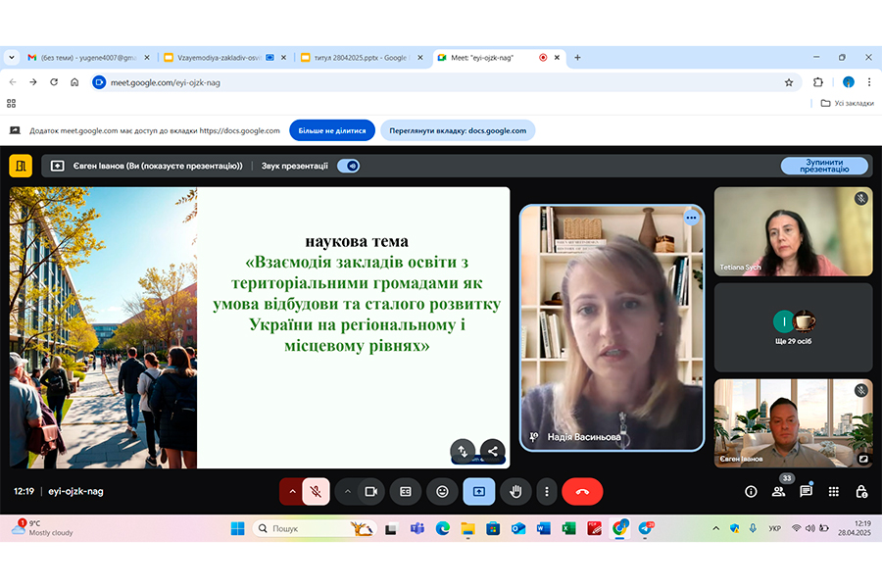Raise hand in the meeting

[515, 491]
